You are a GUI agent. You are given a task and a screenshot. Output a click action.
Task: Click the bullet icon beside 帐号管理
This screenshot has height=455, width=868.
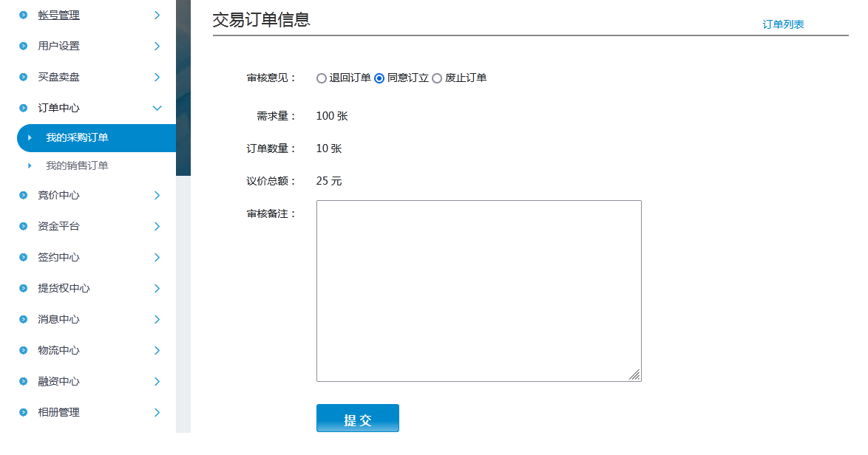[x=24, y=15]
